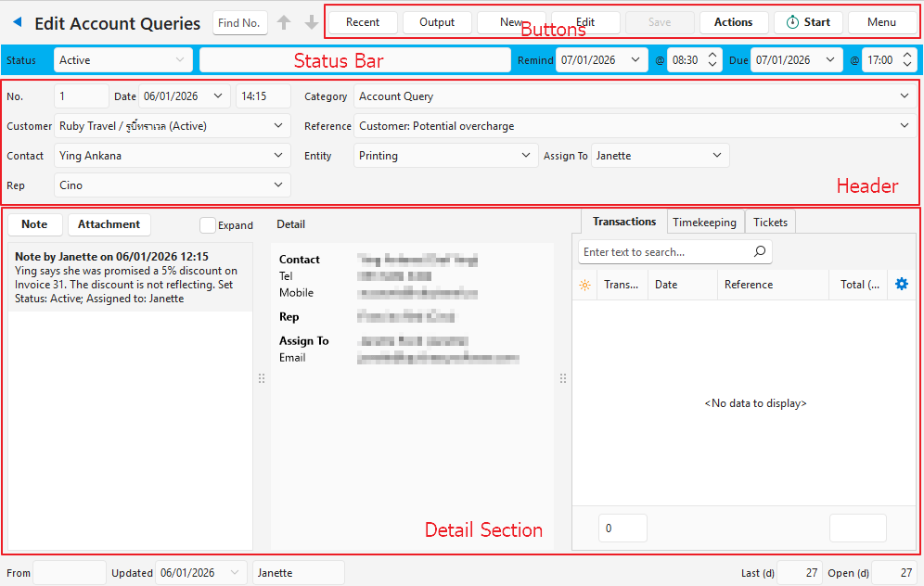Click the search magnifier icon in Transactions
The height and width of the screenshot is (586, 924).
click(759, 251)
